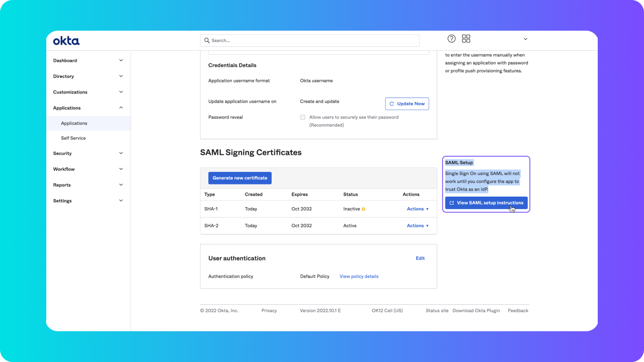
Task: Open the account dropdown chevron in header
Action: point(525,39)
